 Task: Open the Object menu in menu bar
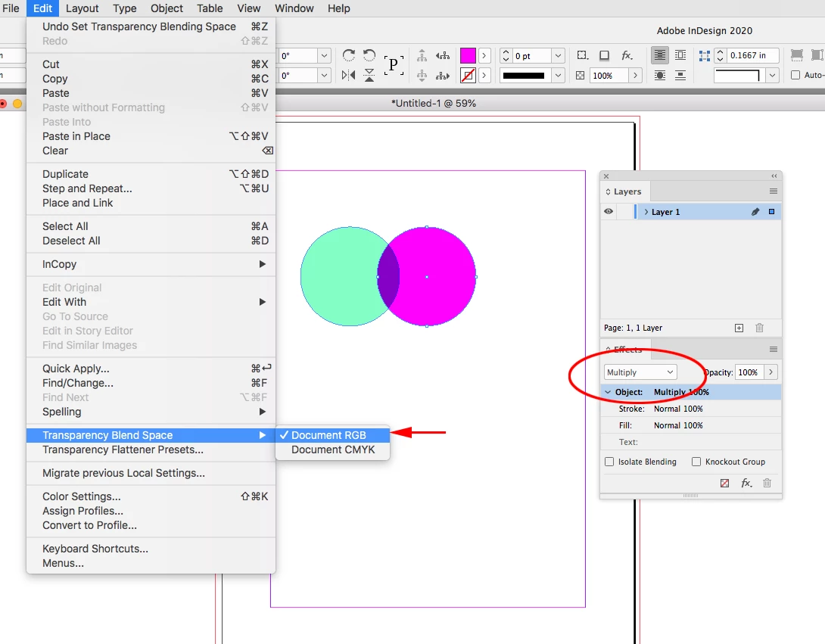click(167, 8)
